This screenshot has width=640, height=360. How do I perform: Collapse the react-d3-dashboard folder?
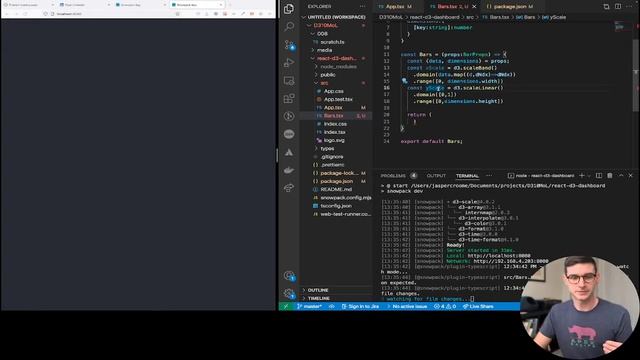(x=336, y=58)
